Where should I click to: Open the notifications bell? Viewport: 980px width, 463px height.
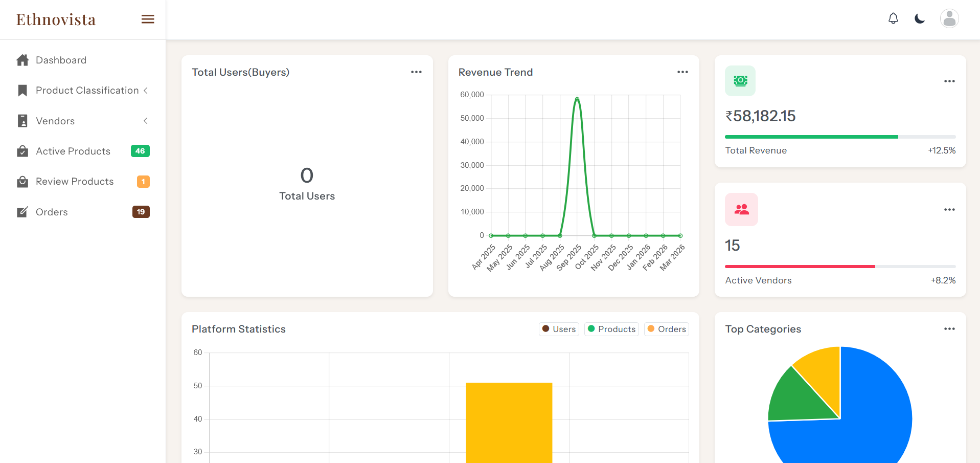893,19
